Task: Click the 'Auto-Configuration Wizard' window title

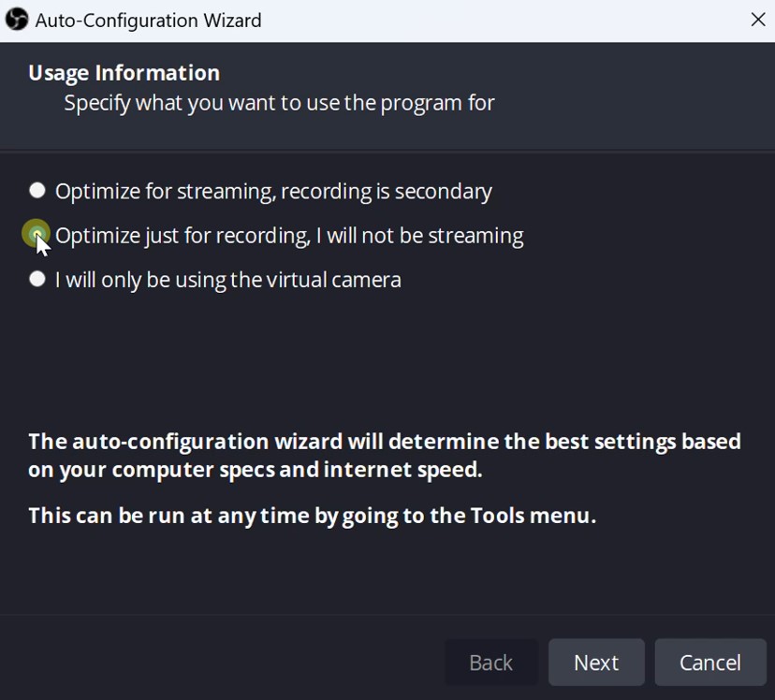Action: coord(148,21)
